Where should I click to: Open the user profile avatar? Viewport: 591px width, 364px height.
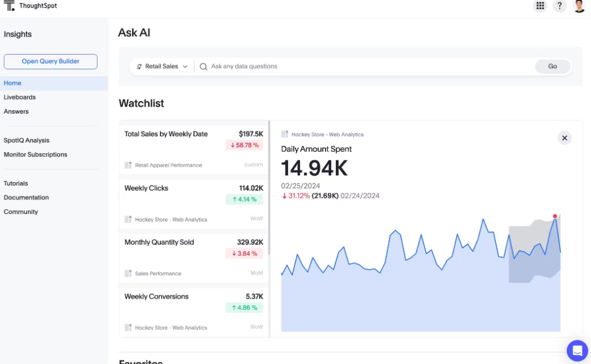point(579,6)
